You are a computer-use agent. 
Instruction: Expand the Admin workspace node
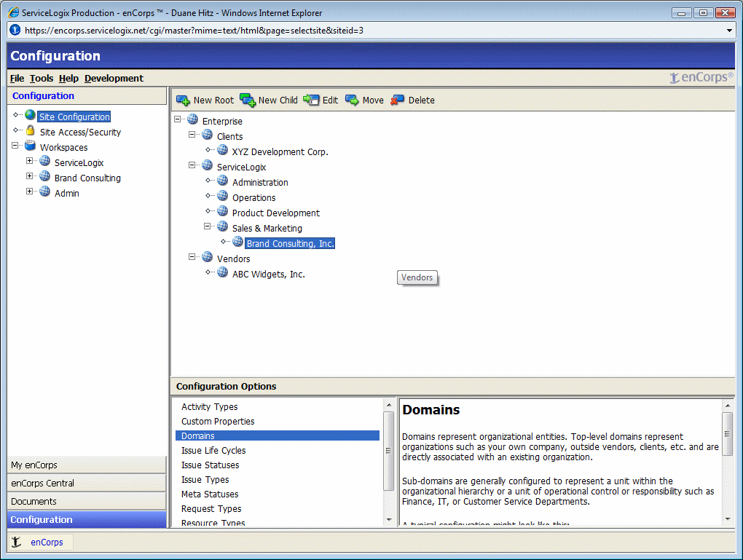[29, 191]
